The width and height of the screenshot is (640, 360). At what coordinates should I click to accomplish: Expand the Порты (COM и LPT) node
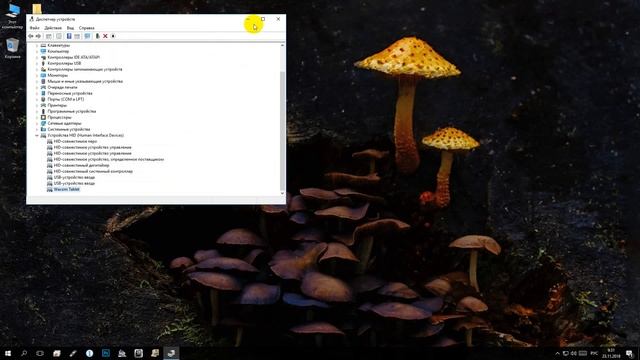pos(37,99)
